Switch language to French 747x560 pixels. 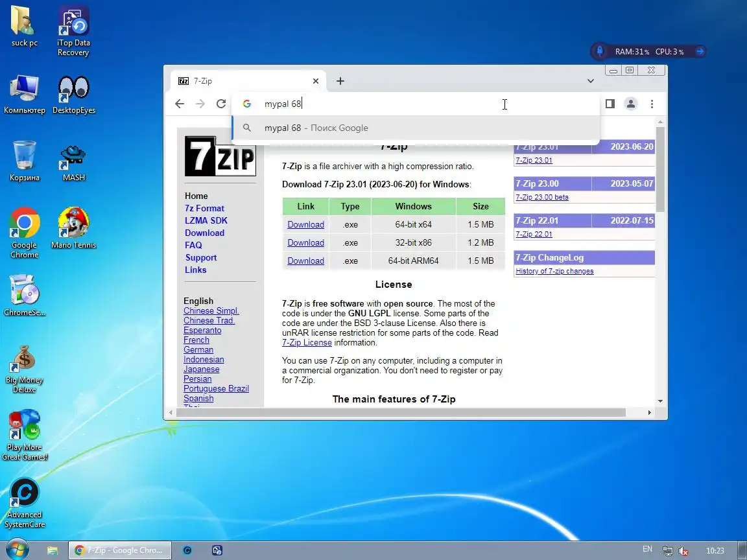pyautogui.click(x=196, y=340)
